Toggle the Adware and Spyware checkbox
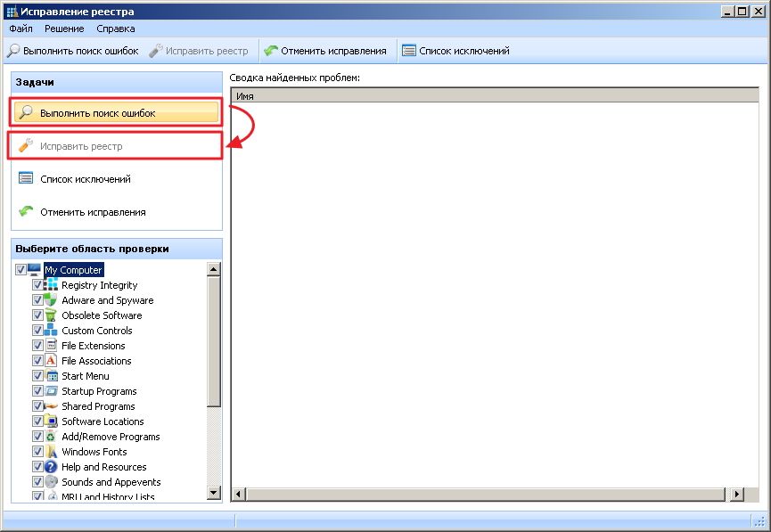 37,300
